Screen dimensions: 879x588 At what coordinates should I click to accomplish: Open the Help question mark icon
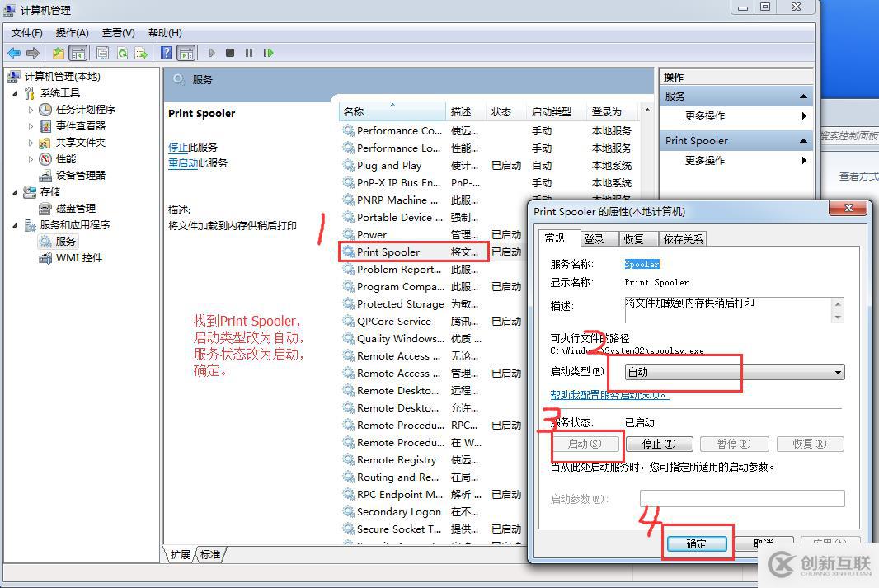(x=166, y=53)
